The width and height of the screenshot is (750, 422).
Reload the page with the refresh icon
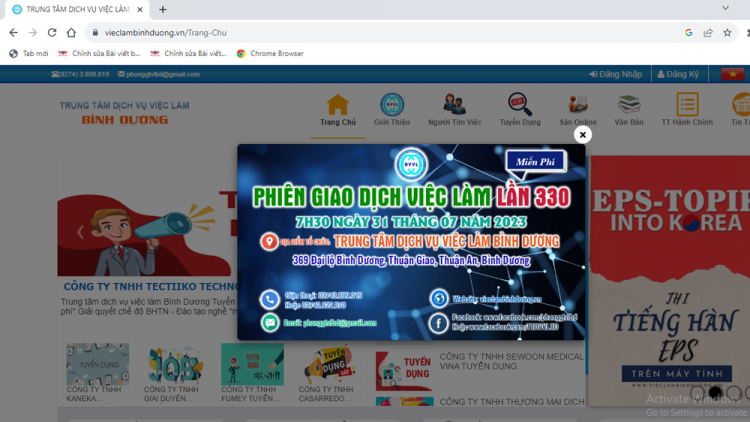pyautogui.click(x=52, y=33)
